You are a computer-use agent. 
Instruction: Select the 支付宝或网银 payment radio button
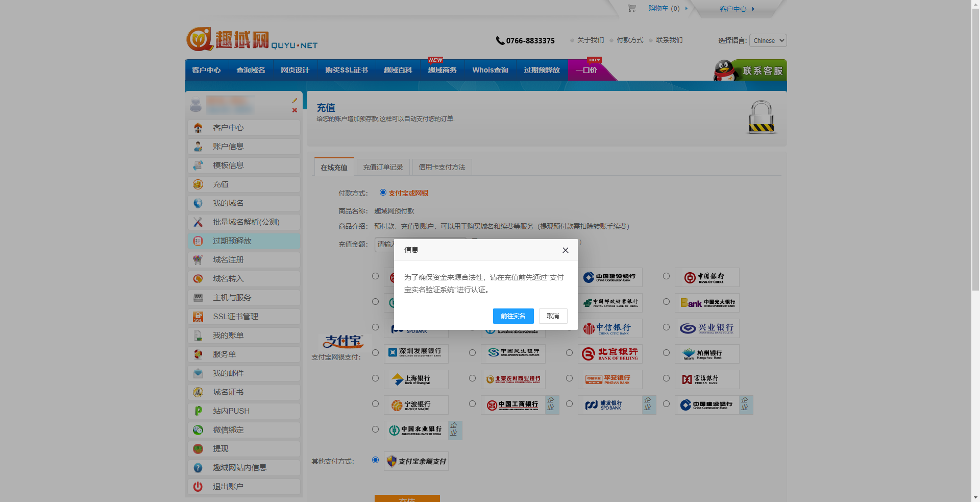(x=383, y=193)
